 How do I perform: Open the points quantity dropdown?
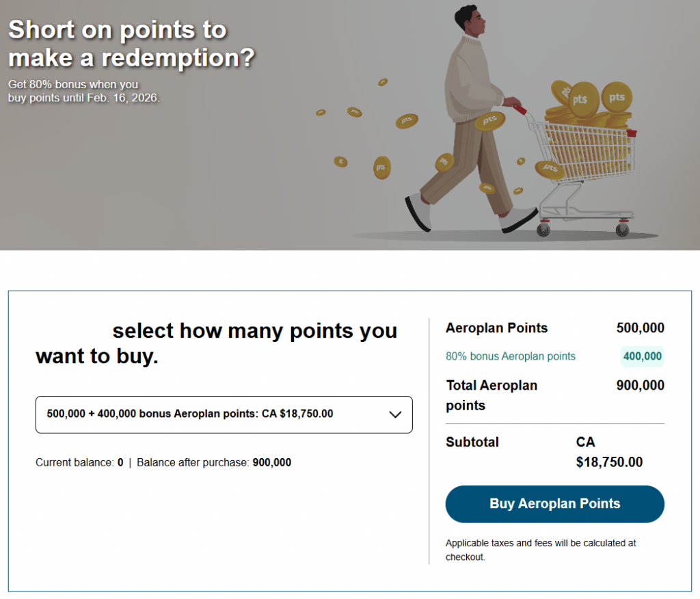[224, 414]
